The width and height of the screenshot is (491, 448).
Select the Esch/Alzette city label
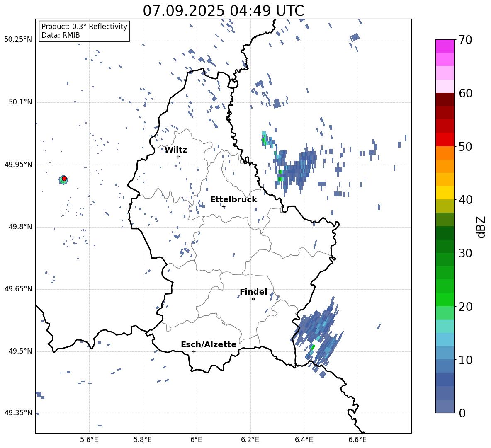[209, 344]
